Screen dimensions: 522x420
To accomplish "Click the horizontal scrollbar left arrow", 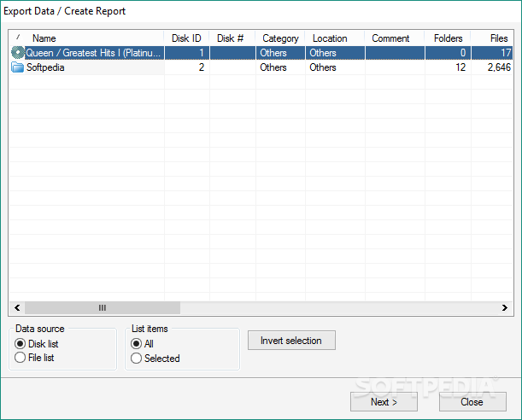I will (x=17, y=307).
